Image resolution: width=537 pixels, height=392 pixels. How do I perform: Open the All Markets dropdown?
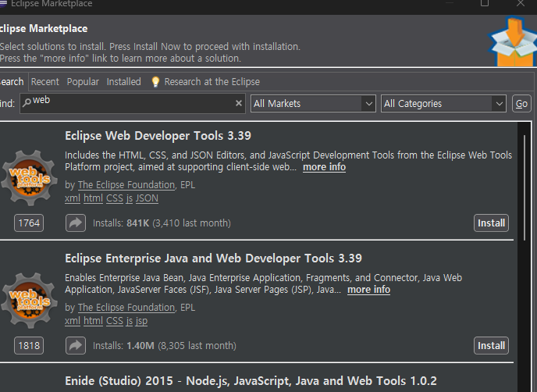pyautogui.click(x=313, y=104)
